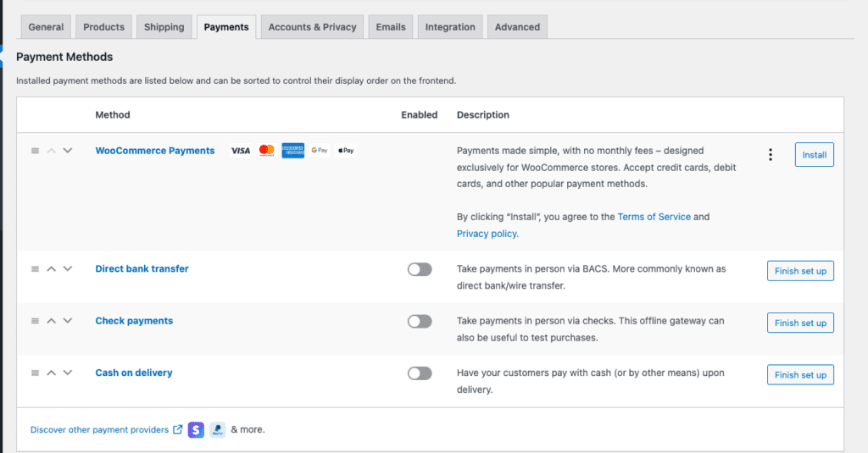Move Direct bank transfer up with the arrow

pyautogui.click(x=51, y=269)
